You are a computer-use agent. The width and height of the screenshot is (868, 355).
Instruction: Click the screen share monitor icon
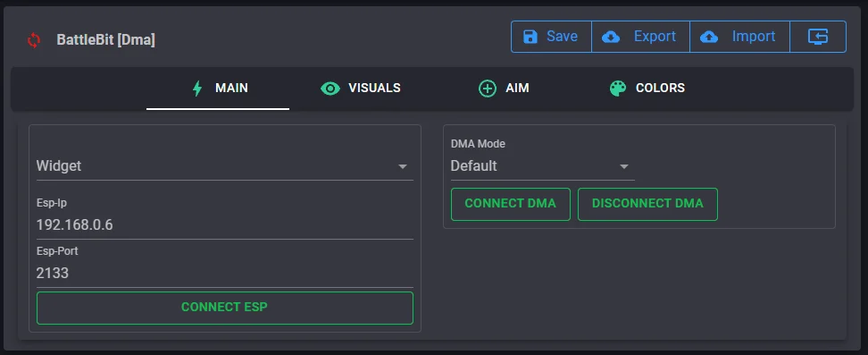pos(818,37)
